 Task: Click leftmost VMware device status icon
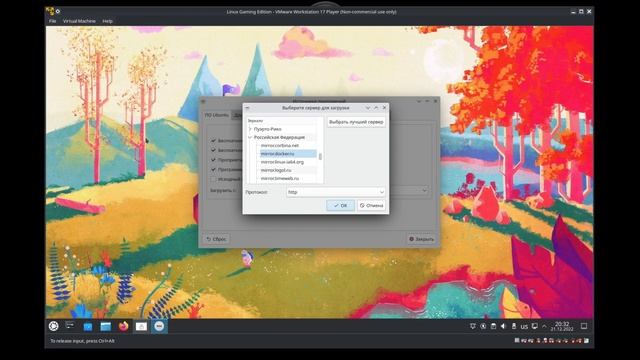click(x=517, y=340)
